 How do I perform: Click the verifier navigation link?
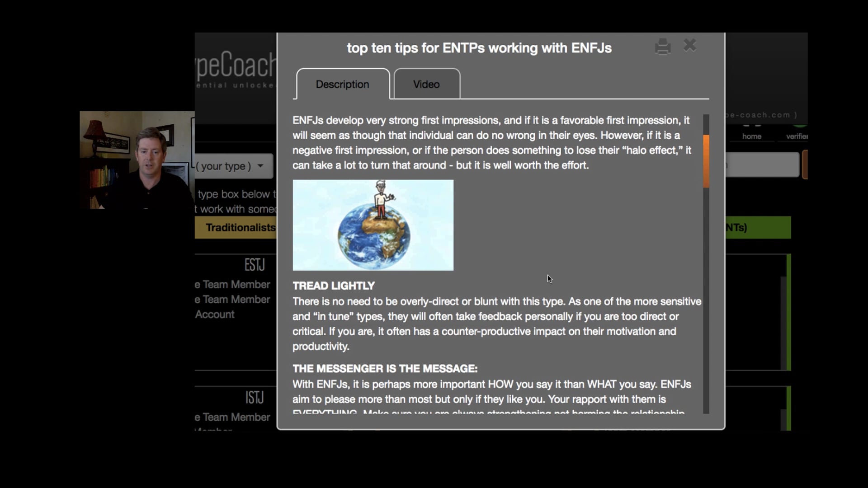[x=796, y=136]
